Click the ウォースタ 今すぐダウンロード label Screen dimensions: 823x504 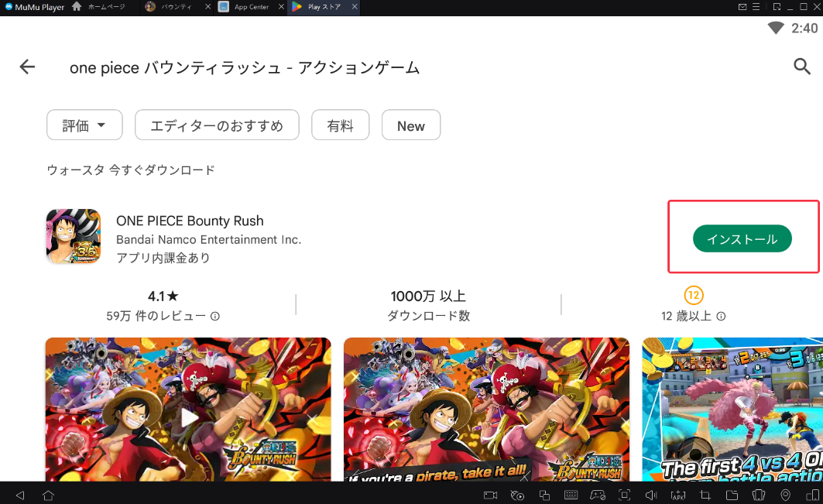pos(131,170)
